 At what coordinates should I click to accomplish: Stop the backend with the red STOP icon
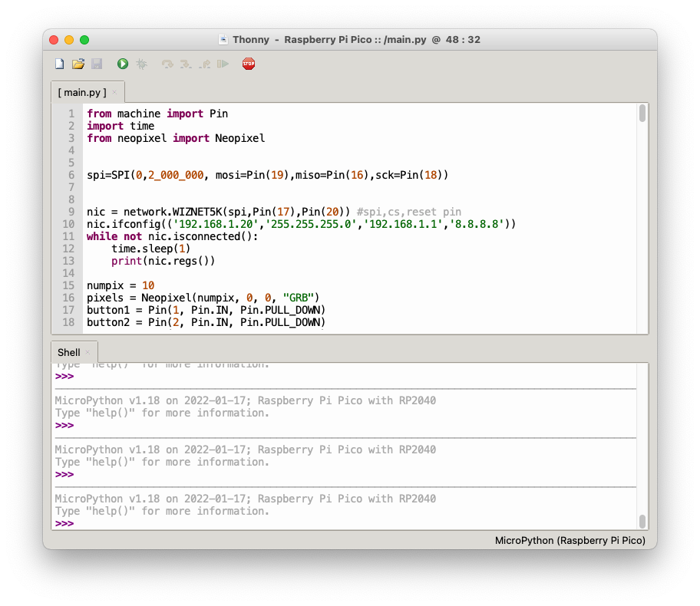(249, 64)
